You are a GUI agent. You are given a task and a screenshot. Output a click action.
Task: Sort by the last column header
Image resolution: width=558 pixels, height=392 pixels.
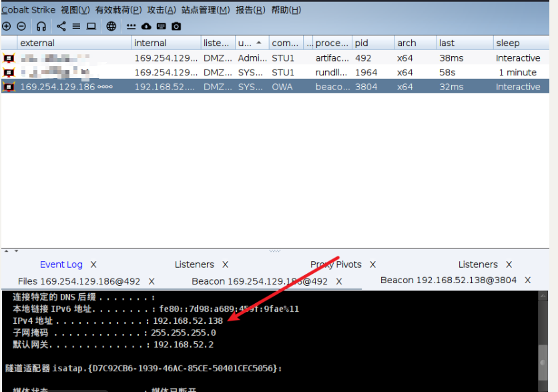(465, 43)
